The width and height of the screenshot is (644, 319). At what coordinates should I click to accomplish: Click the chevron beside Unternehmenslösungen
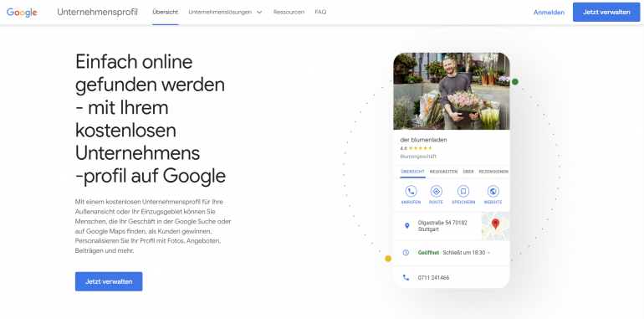(259, 13)
